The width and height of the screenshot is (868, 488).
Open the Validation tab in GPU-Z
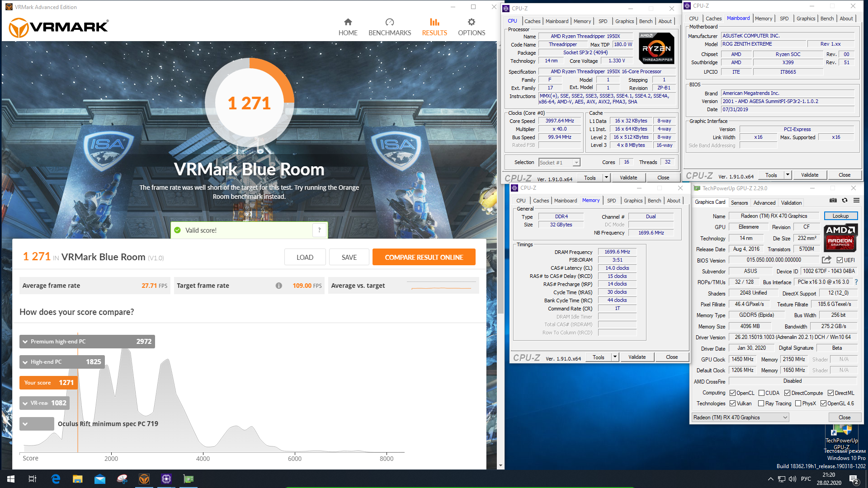tap(791, 203)
